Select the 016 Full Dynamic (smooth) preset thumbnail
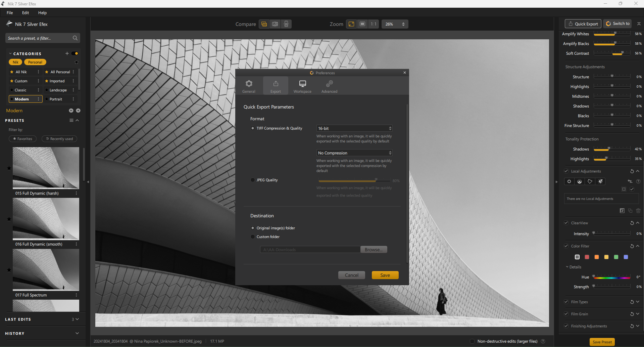Screen dimensions: 644x347 click(x=46, y=219)
